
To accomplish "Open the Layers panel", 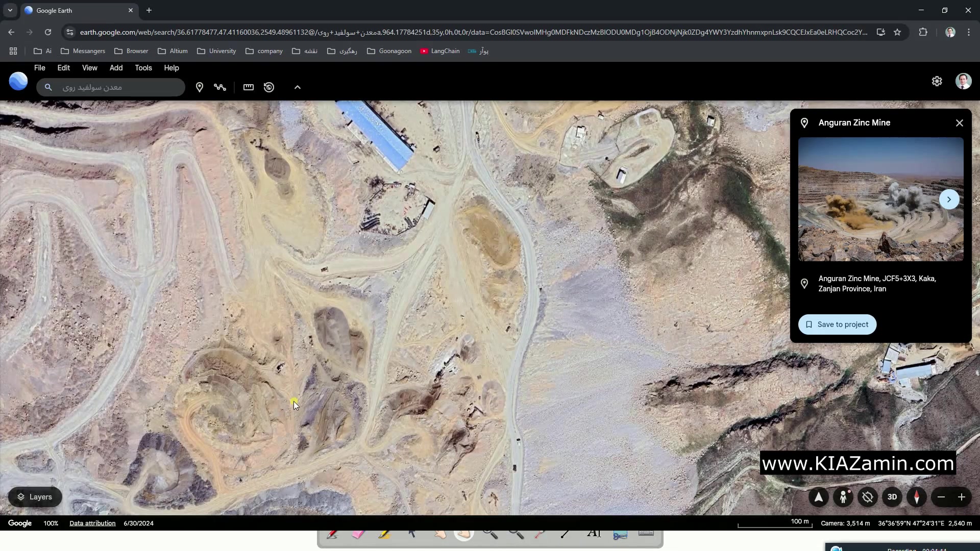I will pyautogui.click(x=35, y=497).
